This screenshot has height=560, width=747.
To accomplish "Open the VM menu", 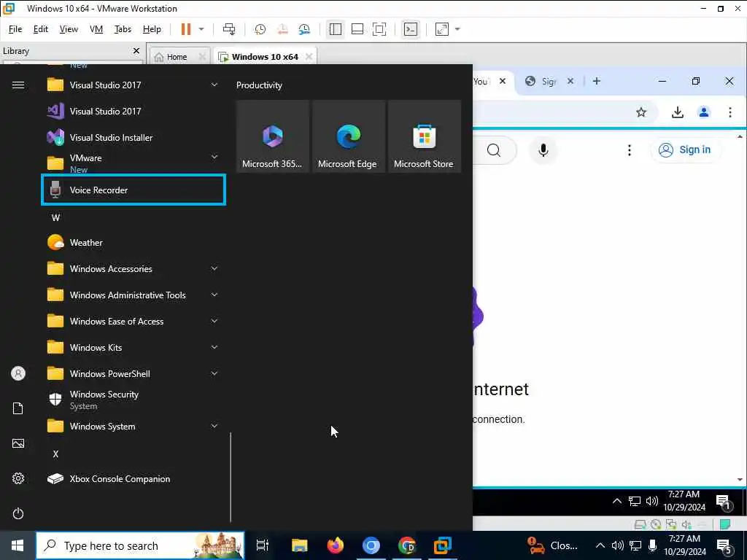I will tap(96, 29).
